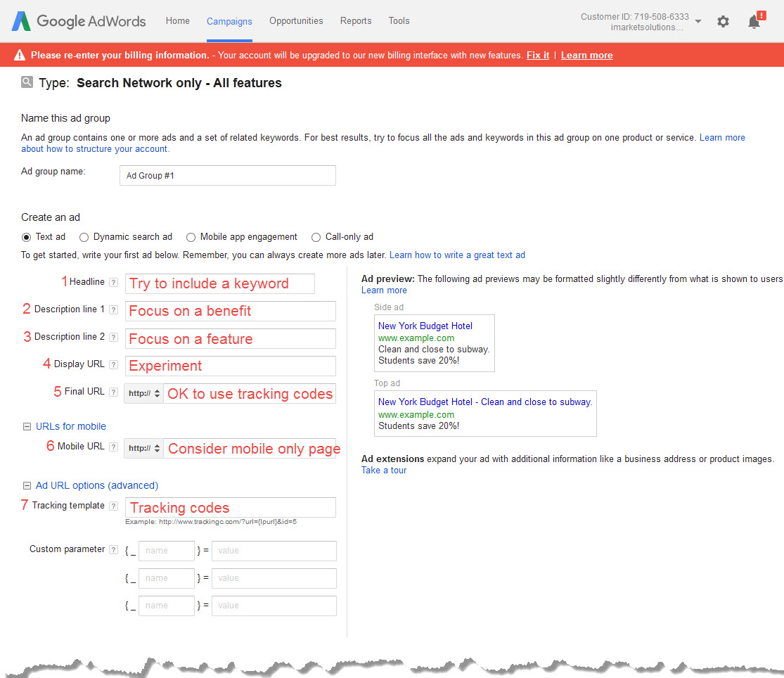This screenshot has height=678, width=784.
Task: Click the help icon beside Headline
Action: pyautogui.click(x=113, y=283)
